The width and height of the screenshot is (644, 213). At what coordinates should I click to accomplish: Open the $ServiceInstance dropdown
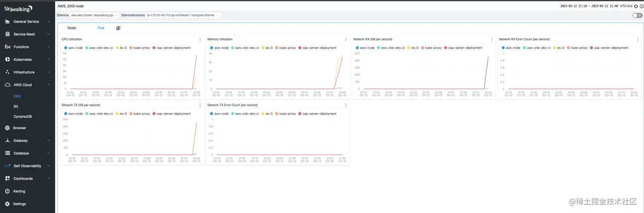click(x=183, y=15)
